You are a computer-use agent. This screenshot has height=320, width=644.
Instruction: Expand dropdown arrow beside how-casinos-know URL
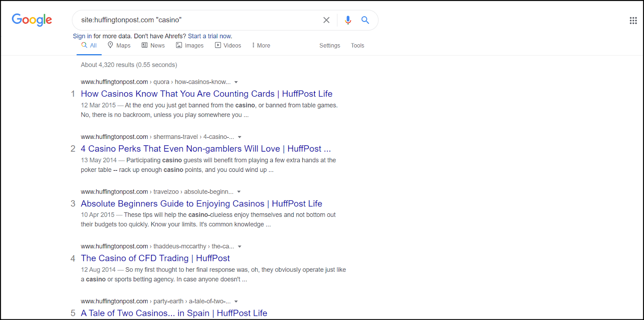tap(236, 82)
